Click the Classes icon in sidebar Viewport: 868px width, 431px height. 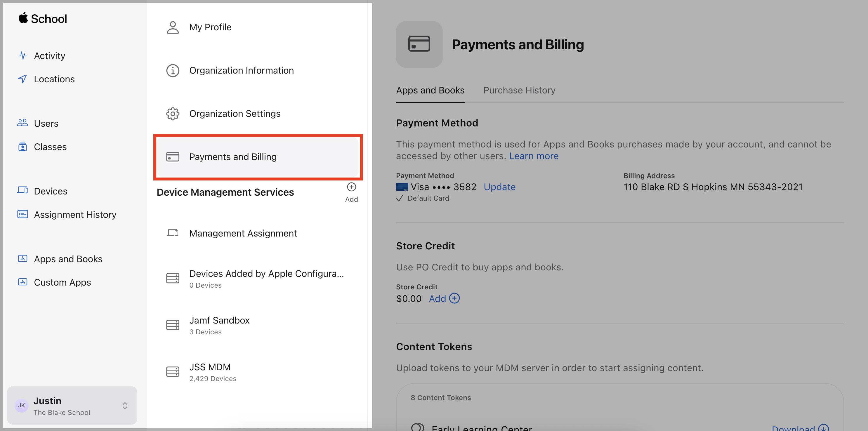coord(22,147)
